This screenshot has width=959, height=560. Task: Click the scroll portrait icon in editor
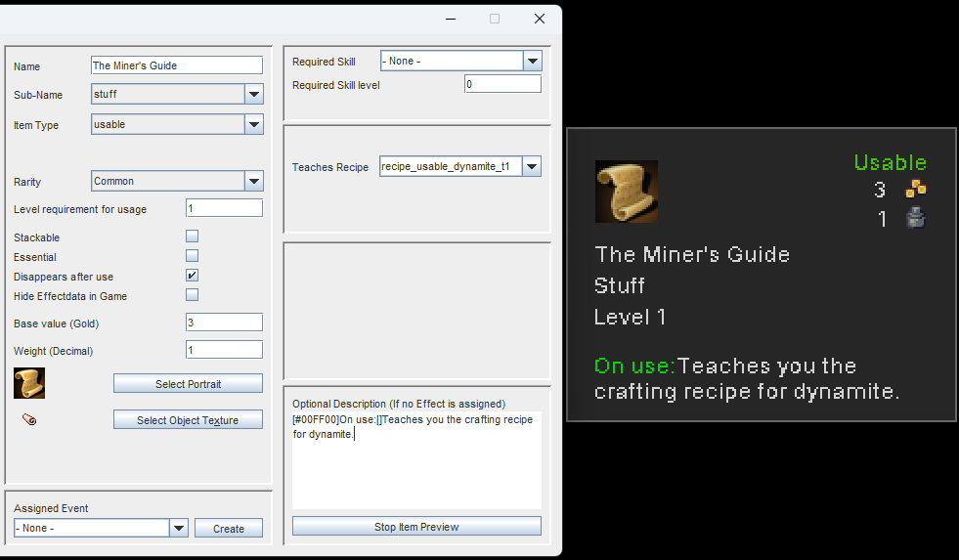29,383
